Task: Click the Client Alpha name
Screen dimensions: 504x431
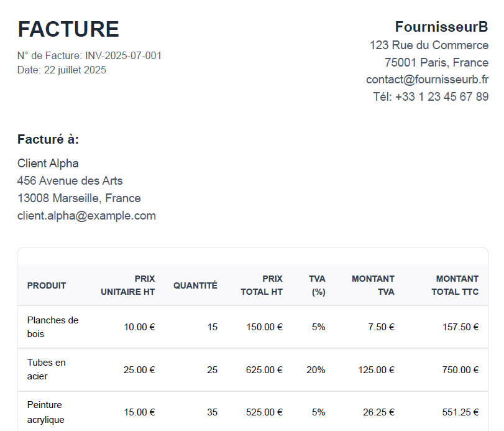Action: (x=48, y=164)
